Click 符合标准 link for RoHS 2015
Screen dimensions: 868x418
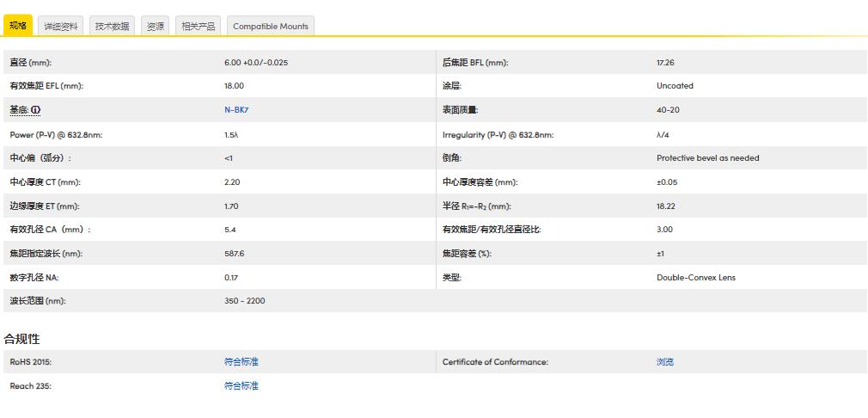pos(241,362)
